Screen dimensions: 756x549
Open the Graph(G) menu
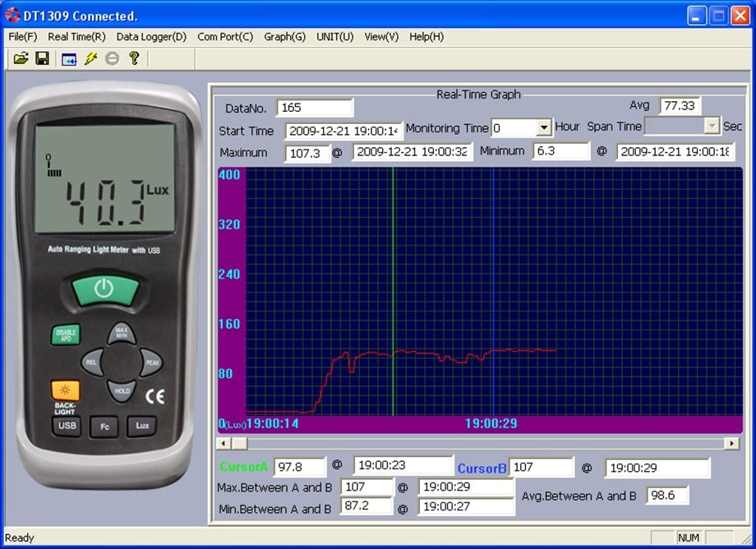point(285,37)
